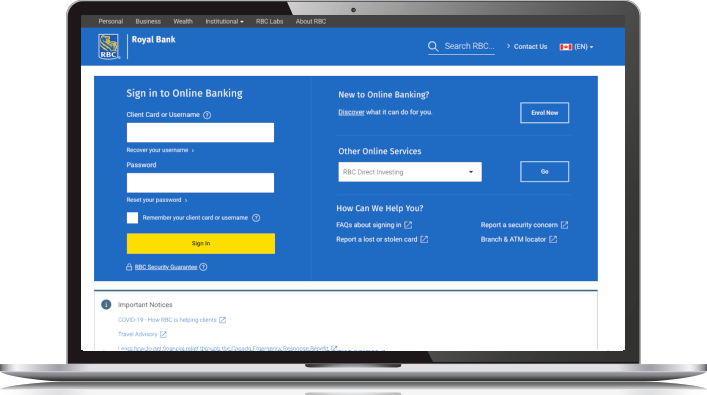Click external link icon after COVID-19 notice
707x395 pixels.
(222, 320)
